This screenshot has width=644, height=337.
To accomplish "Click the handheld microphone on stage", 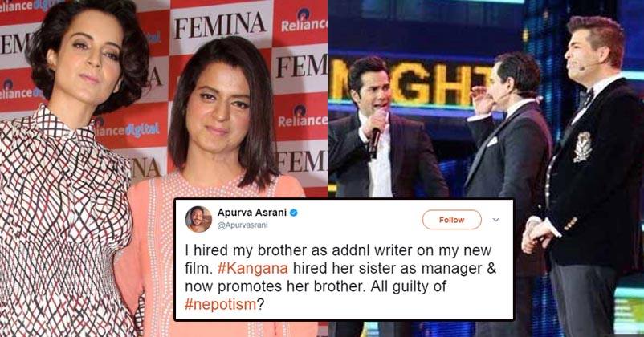I will coord(374,140).
